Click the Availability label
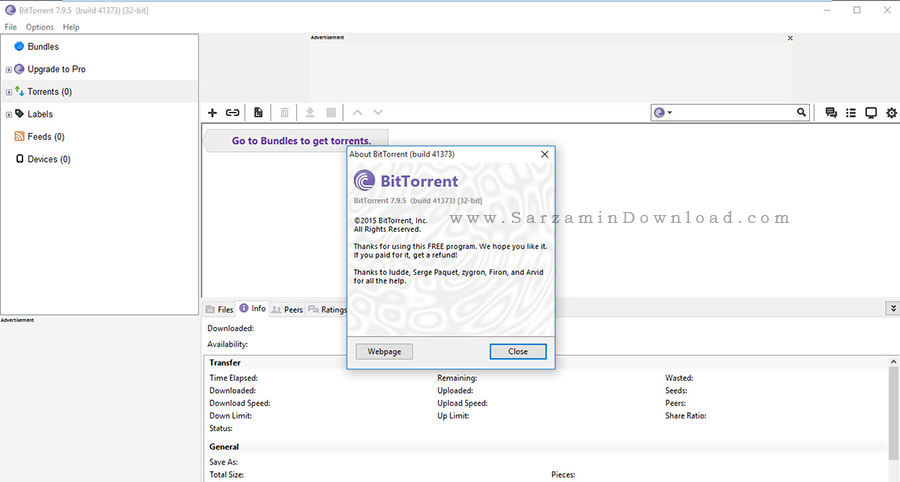900x482 pixels. 227,344
